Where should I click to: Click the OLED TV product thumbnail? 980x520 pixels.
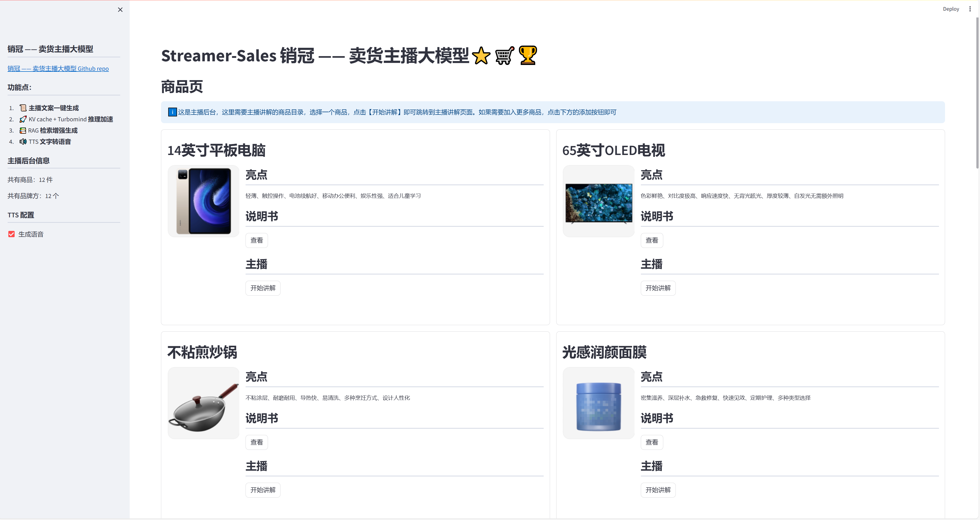[599, 203]
